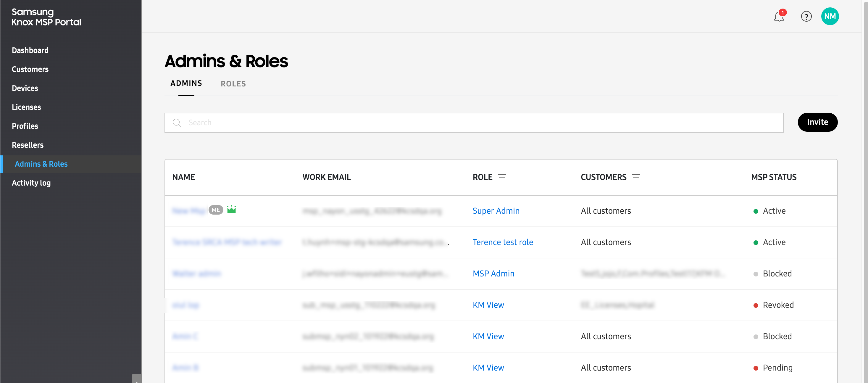Click the search magnifier icon
The width and height of the screenshot is (868, 383).
point(177,123)
